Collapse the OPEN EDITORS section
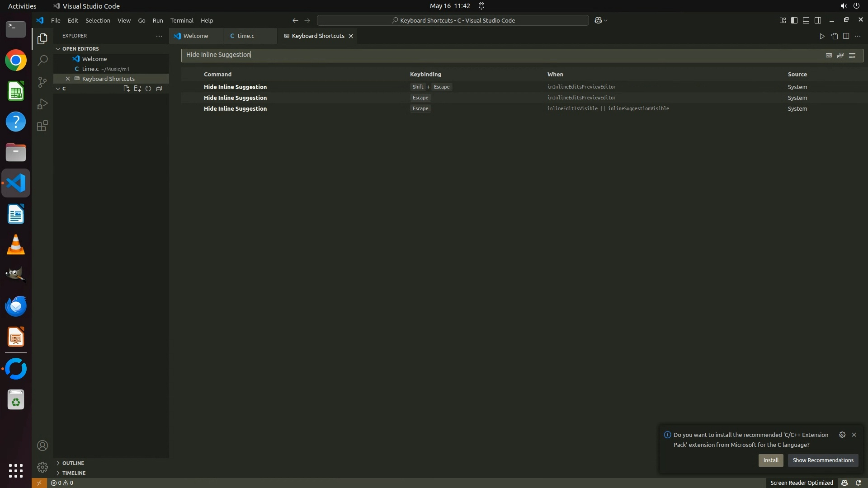 (80, 49)
